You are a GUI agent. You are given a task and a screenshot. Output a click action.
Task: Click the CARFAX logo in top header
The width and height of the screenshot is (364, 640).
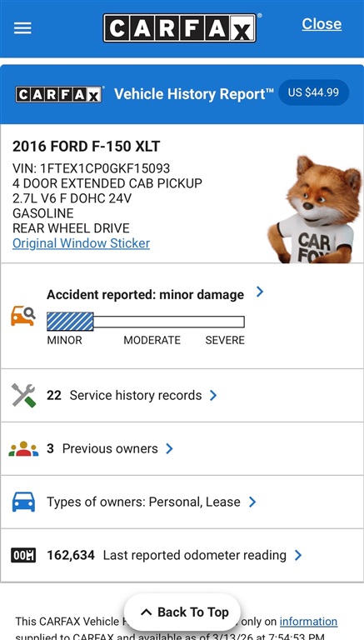[180, 28]
